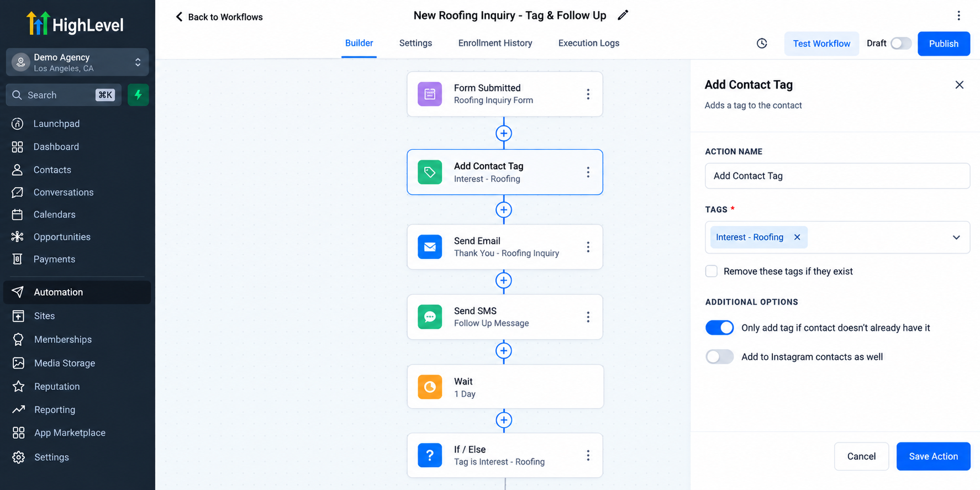980x490 pixels.
Task: Click the blue Send Email envelope icon
Action: tap(430, 247)
